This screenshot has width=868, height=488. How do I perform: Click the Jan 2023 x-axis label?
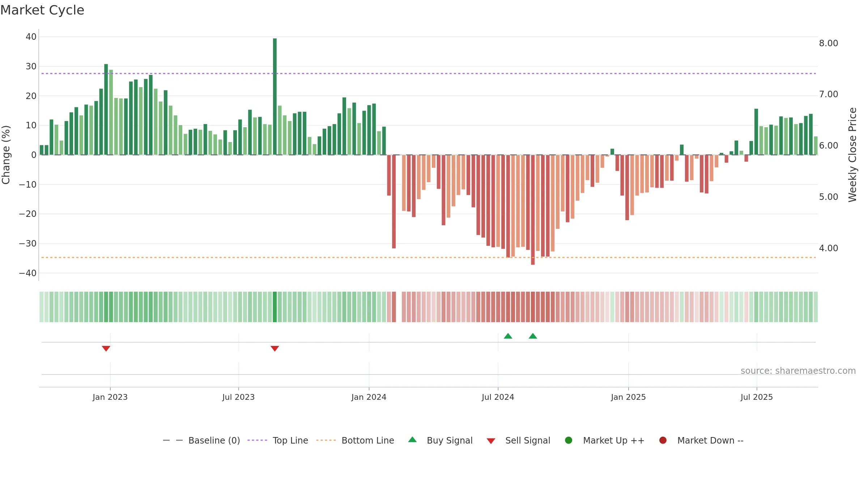(x=110, y=397)
